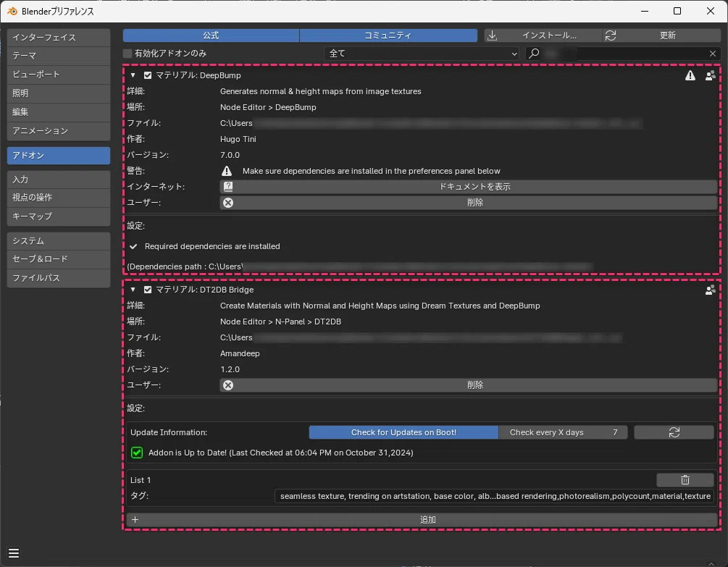Open the 全て category dropdown

(x=422, y=54)
